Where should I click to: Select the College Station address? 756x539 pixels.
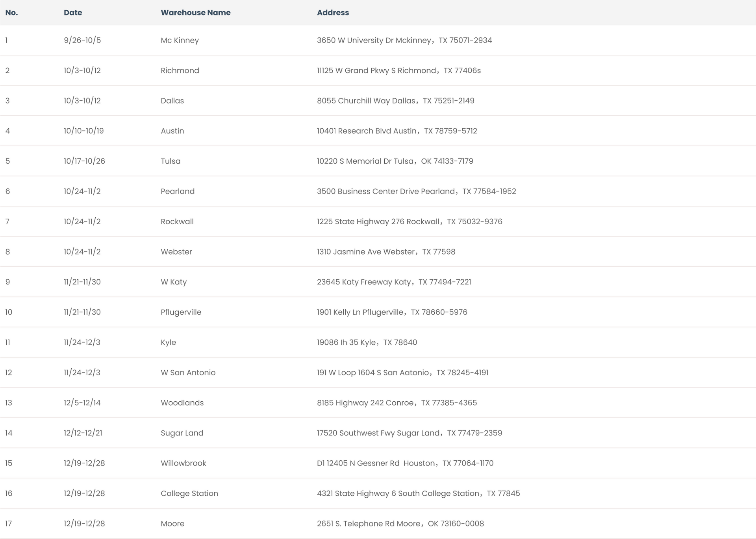(x=418, y=493)
